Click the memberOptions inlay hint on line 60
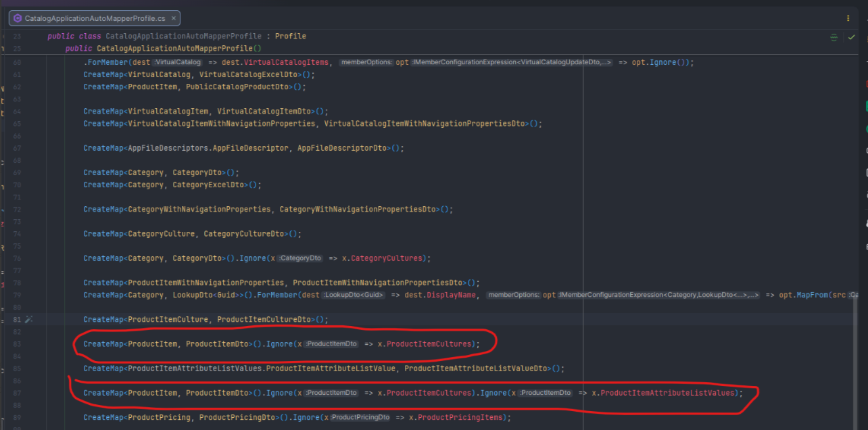The height and width of the screenshot is (430, 868). (366, 62)
